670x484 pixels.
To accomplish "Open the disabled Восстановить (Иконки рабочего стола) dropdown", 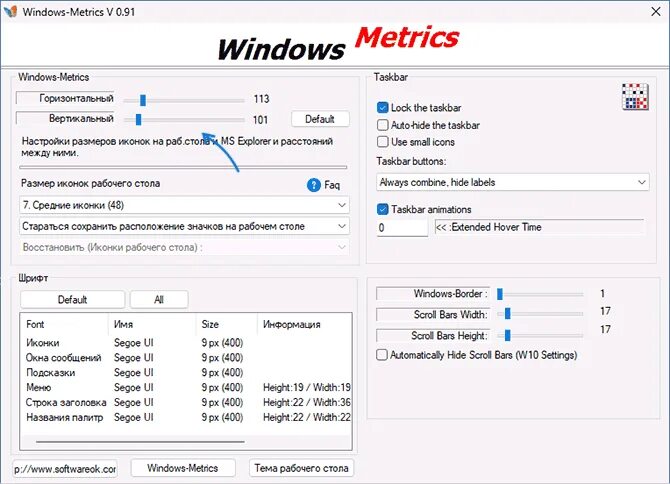I will 184,247.
